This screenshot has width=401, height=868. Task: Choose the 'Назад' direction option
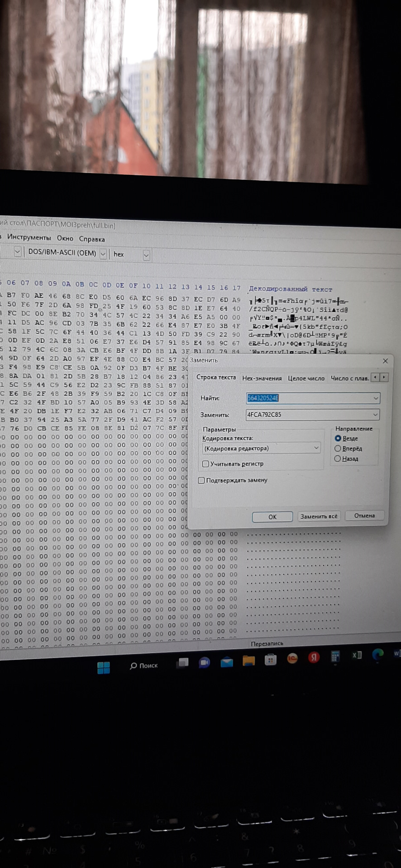[x=338, y=458]
